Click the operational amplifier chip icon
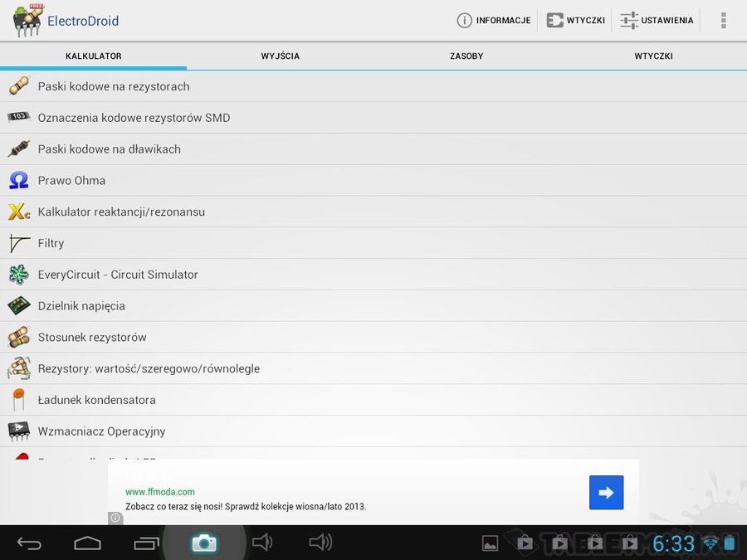This screenshot has width=747, height=560. 18,431
